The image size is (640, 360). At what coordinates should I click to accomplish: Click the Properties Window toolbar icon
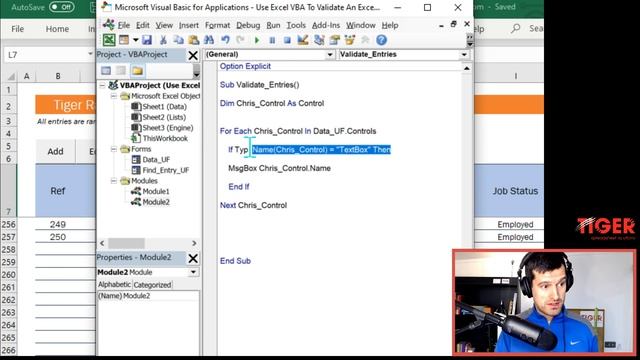pyautogui.click(x=335, y=40)
